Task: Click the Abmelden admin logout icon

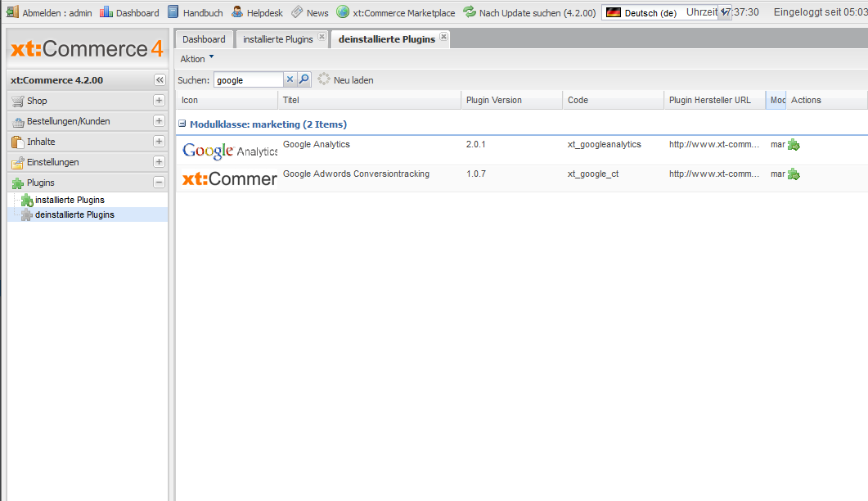Action: (x=13, y=11)
